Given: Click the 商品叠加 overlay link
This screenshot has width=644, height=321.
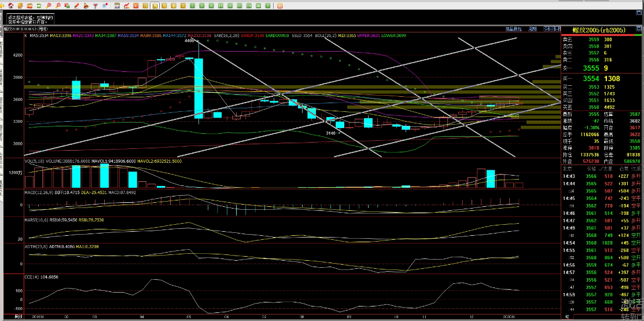Looking at the screenshot, I should 513,29.
